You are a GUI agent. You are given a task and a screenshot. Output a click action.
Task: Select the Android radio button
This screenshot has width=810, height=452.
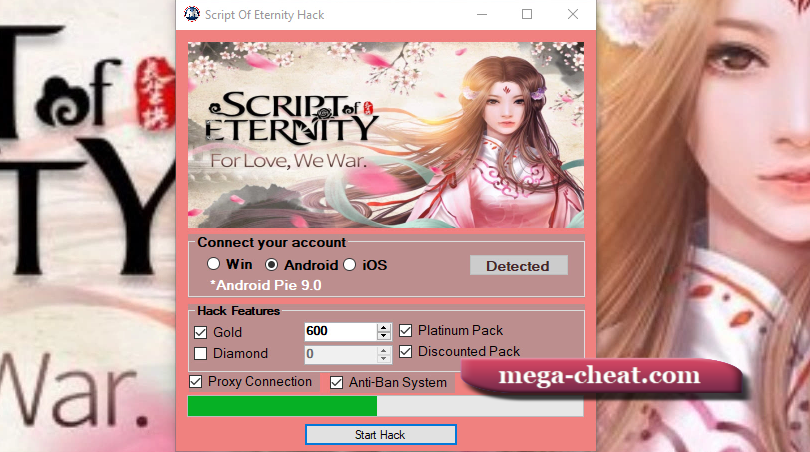point(271,265)
